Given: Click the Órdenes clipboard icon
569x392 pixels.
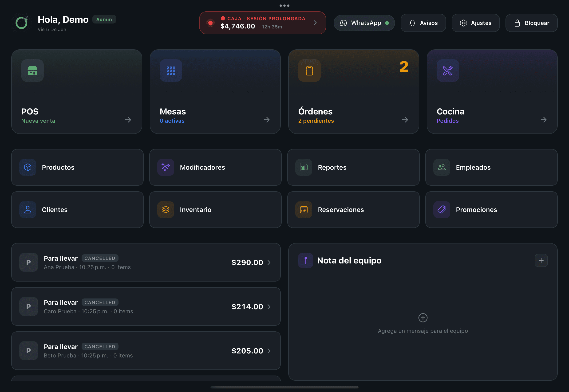Looking at the screenshot, I should 309,71.
